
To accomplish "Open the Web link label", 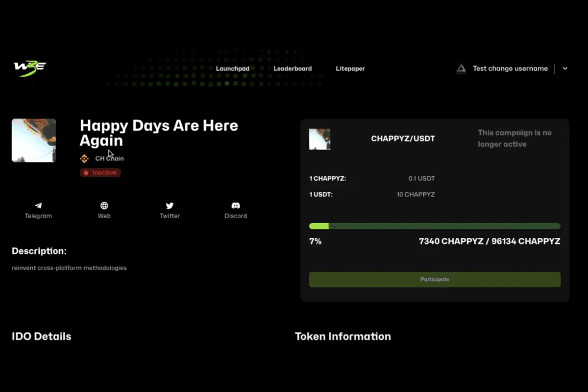I will coord(104,216).
